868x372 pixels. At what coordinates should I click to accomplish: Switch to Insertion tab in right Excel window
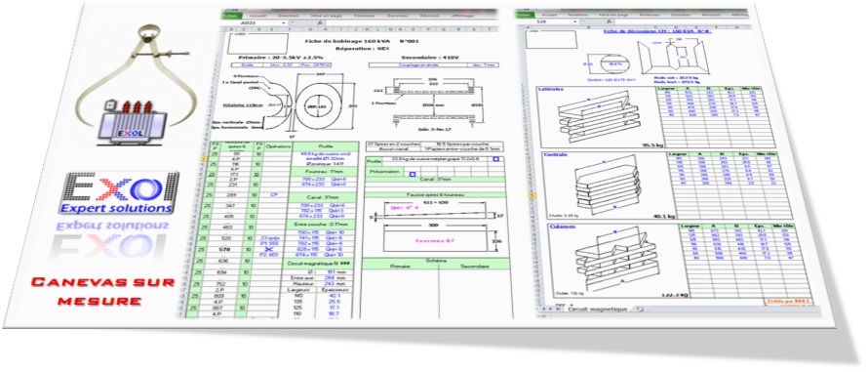tap(578, 15)
